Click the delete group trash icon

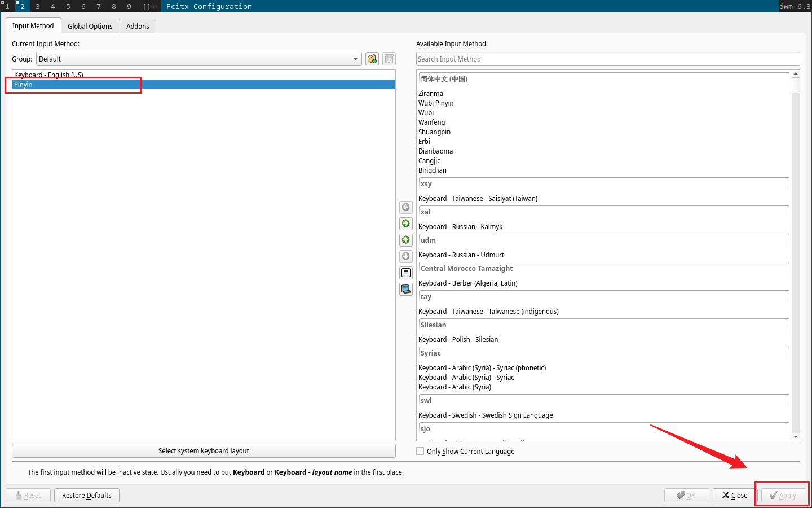389,59
